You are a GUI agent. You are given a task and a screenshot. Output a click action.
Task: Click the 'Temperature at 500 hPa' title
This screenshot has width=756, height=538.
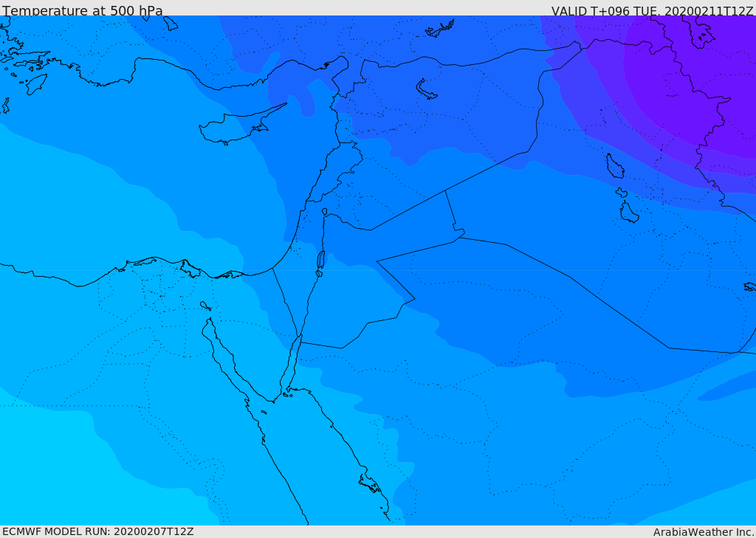[83, 10]
